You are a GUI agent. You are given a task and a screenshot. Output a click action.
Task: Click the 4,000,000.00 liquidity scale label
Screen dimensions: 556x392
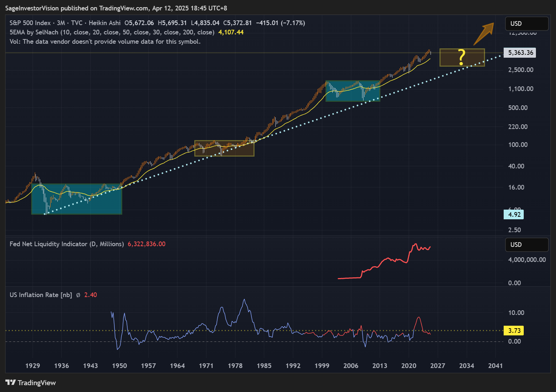click(527, 260)
